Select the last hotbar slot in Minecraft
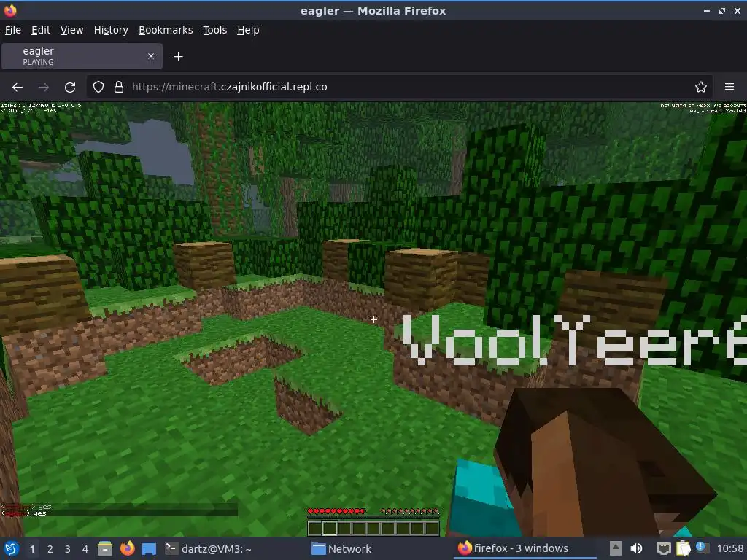The height and width of the screenshot is (560, 747). click(432, 528)
